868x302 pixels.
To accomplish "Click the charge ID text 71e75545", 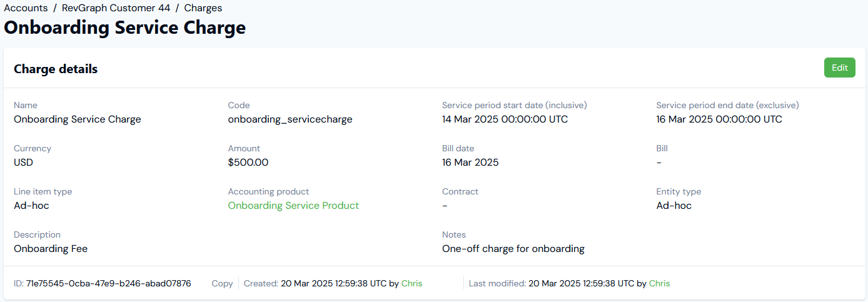I will [108, 283].
